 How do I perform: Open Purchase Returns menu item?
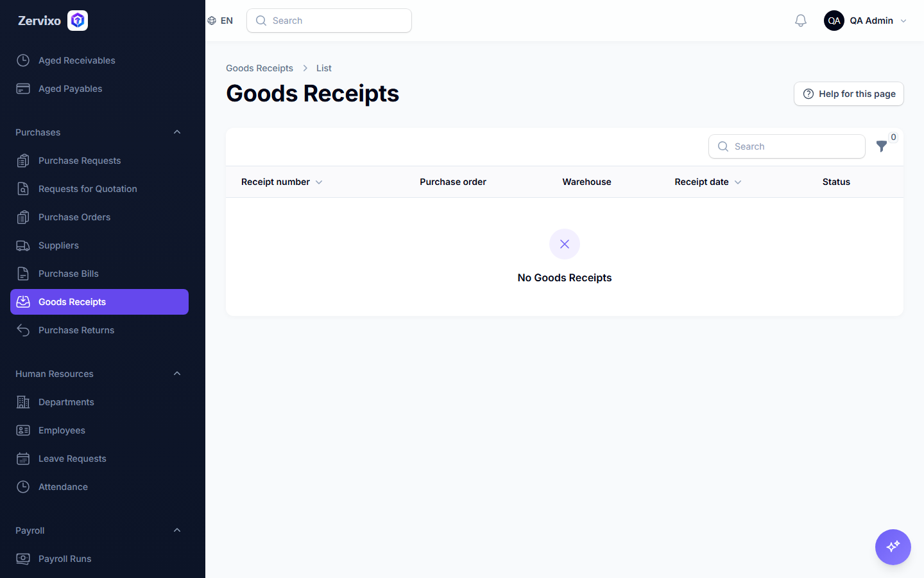point(99,330)
